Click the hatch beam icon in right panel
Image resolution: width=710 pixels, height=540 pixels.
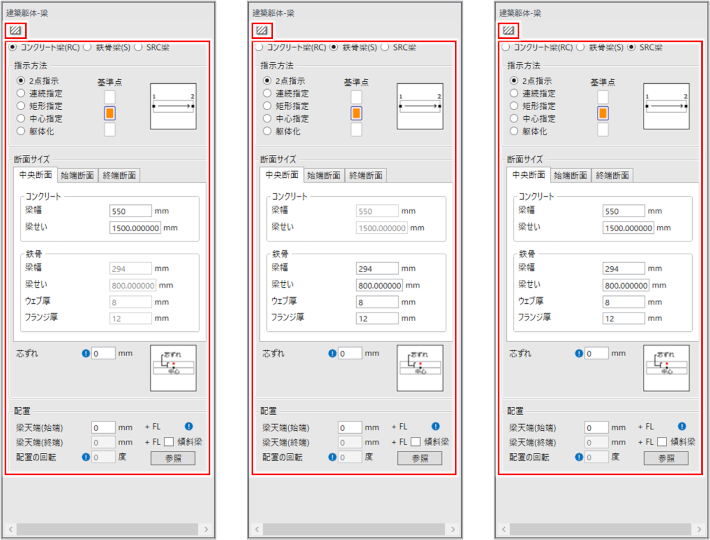(x=507, y=31)
